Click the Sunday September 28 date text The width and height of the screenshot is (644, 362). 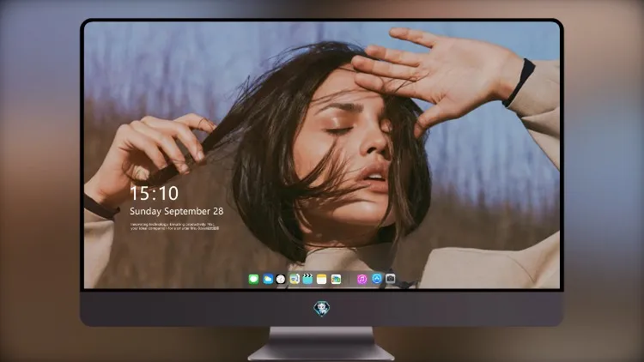pyautogui.click(x=177, y=211)
